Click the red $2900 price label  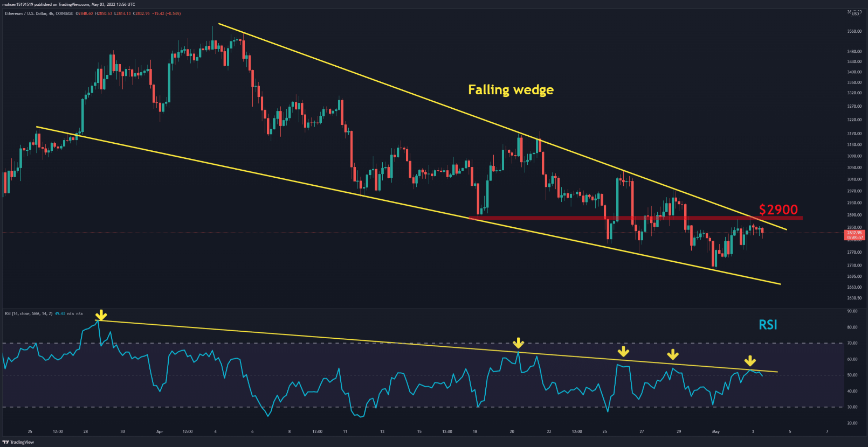pos(778,209)
